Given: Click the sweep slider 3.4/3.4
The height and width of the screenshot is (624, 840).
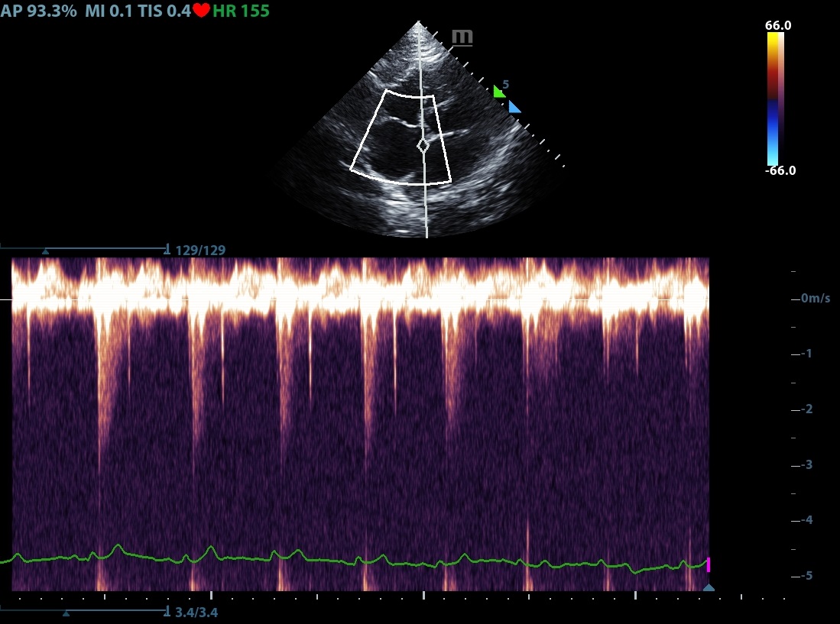Looking at the screenshot, I should (x=85, y=611).
